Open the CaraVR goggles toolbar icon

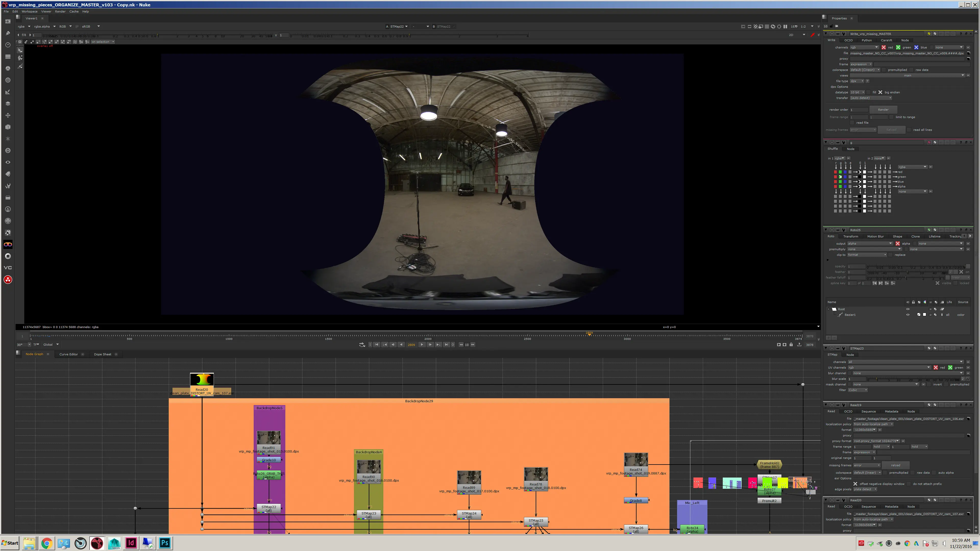(8, 245)
